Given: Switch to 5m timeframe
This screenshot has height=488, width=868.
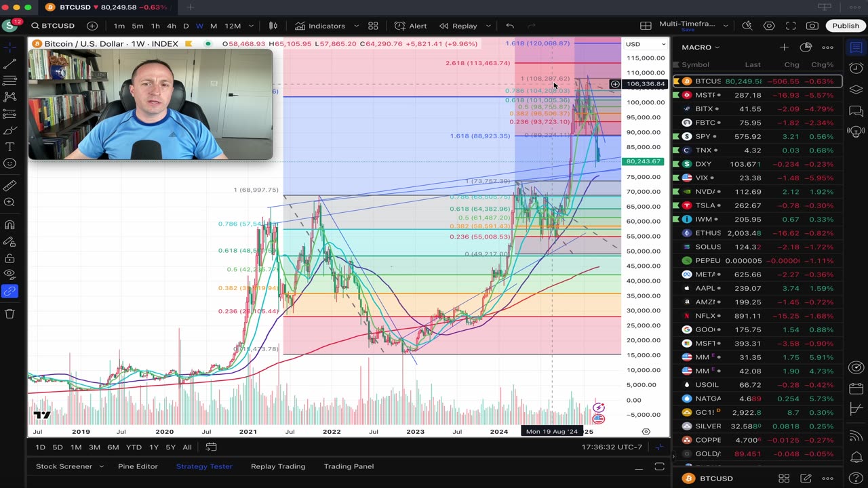Looking at the screenshot, I should tap(138, 26).
